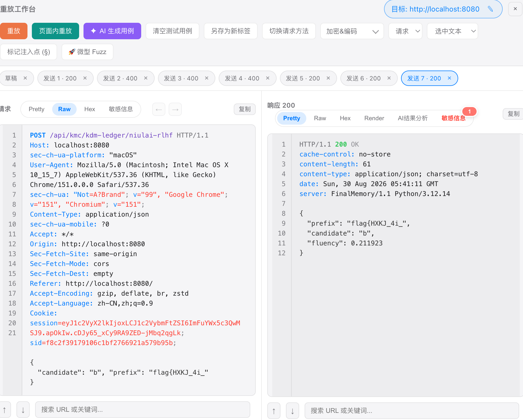The image size is (523, 420).
Task: Open the 选中文本 dropdown
Action: click(453, 31)
